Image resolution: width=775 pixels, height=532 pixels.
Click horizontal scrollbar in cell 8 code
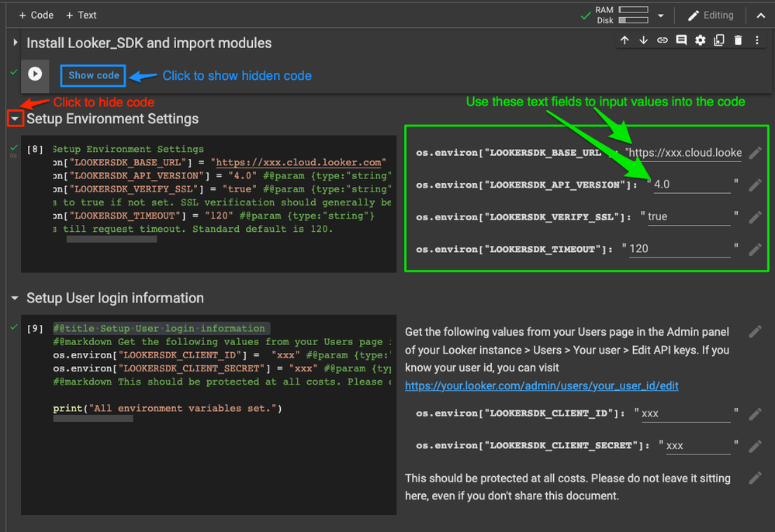[x=112, y=239]
